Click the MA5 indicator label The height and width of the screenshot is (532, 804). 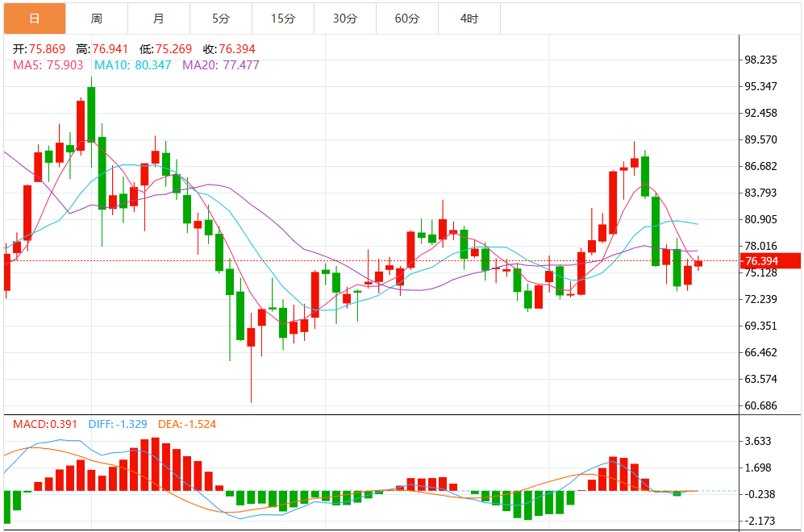[x=48, y=65]
